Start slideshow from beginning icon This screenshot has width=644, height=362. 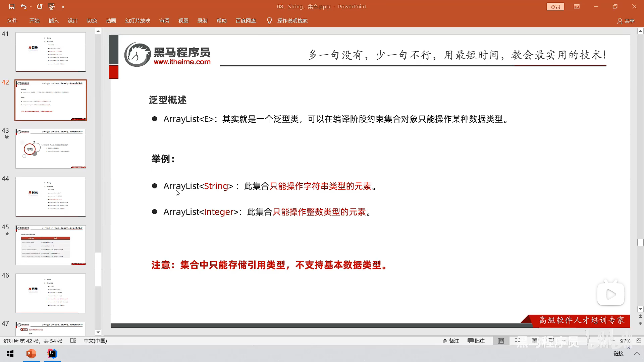click(x=51, y=7)
